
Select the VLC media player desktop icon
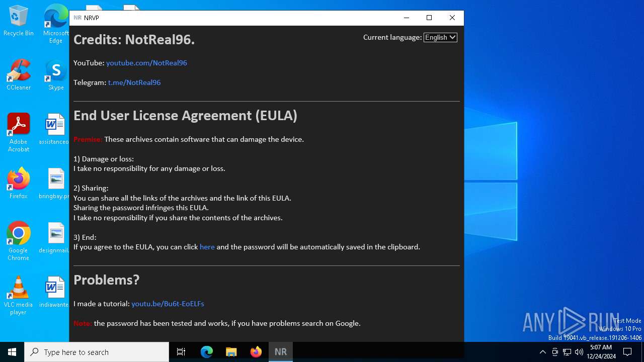point(19,296)
